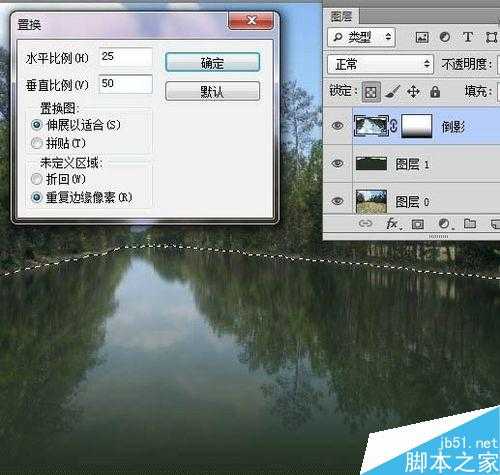This screenshot has width=500, height=475.
Task: Click the type layer filter icon
Action: point(468,37)
